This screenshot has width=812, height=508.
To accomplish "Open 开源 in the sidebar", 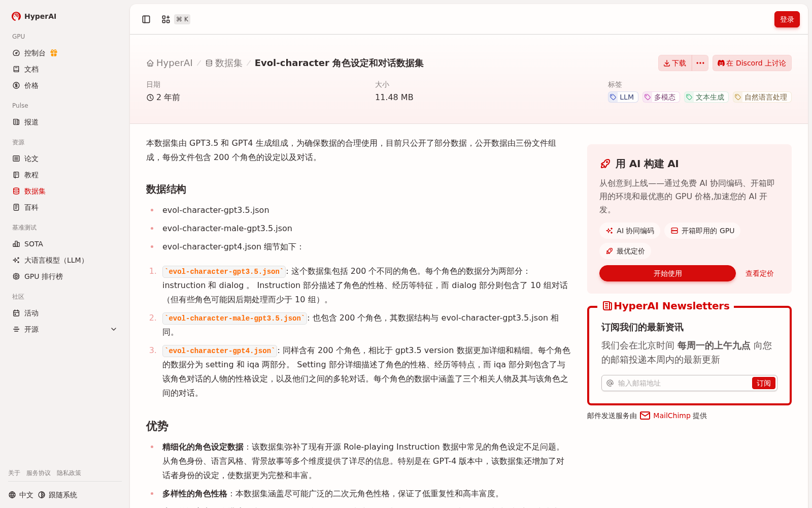I will click(x=65, y=329).
